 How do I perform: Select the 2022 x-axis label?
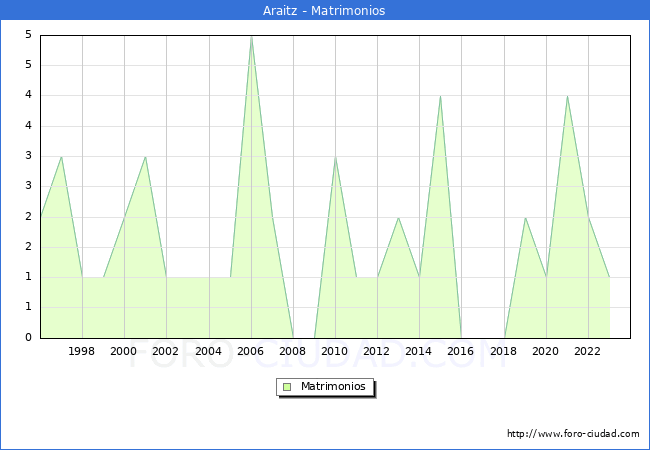(588, 351)
